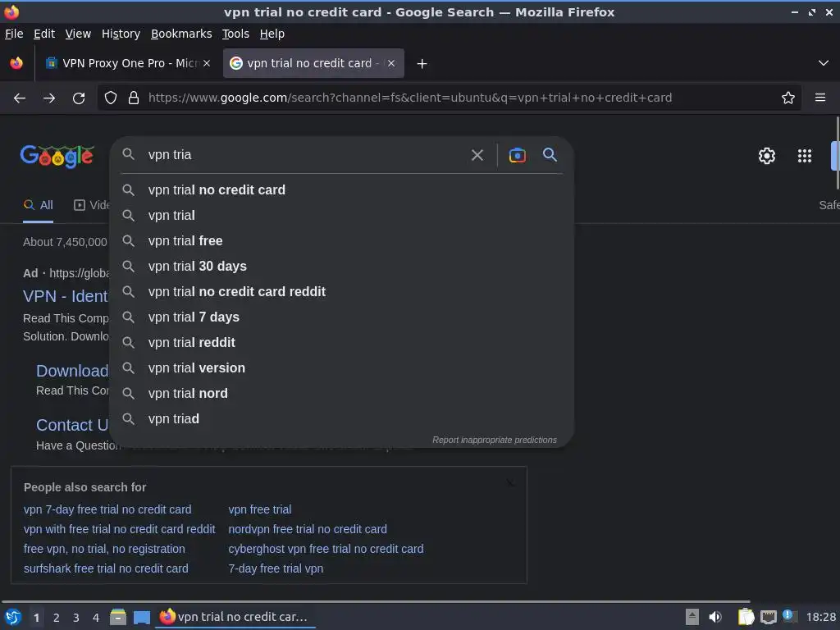Open network status tray icon
The width and height of the screenshot is (840, 630).
[x=768, y=617]
